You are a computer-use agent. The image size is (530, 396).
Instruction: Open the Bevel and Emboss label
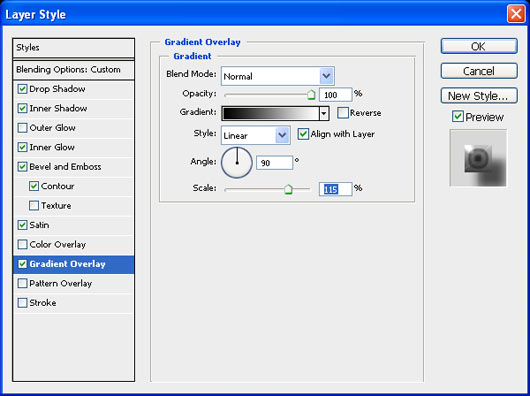click(x=65, y=167)
